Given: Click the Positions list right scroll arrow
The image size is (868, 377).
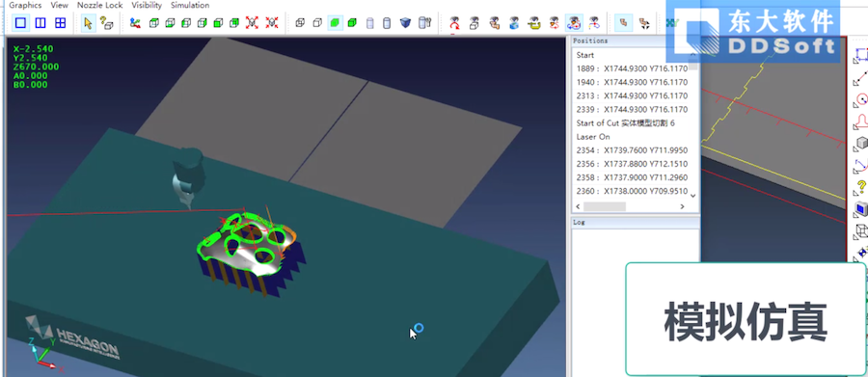Looking at the screenshot, I should [x=682, y=206].
